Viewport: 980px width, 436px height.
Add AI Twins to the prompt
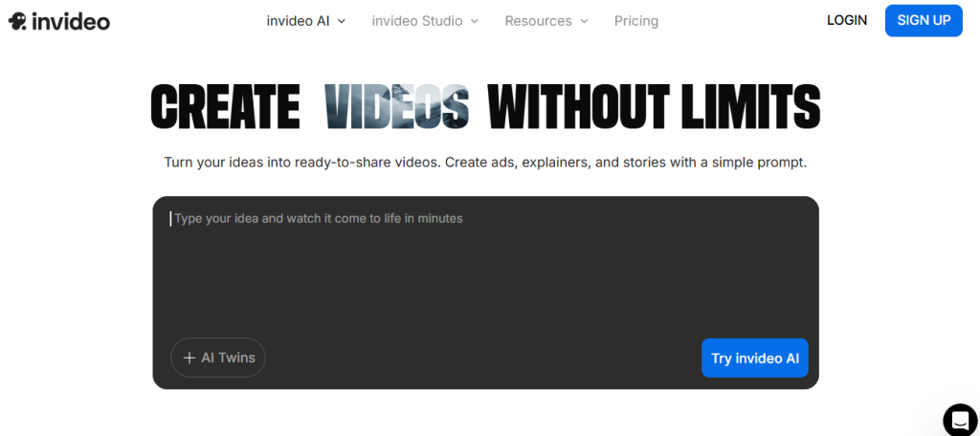pos(218,358)
